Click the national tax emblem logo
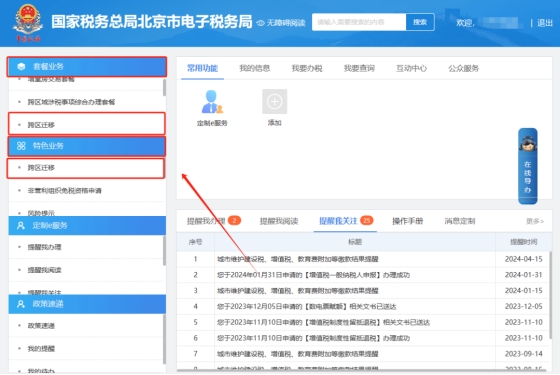This screenshot has height=375, width=560. point(28,23)
